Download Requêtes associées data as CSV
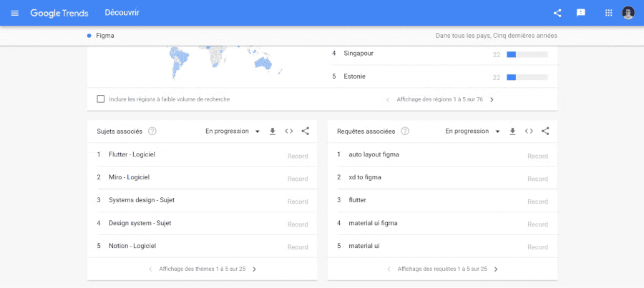 tap(512, 131)
